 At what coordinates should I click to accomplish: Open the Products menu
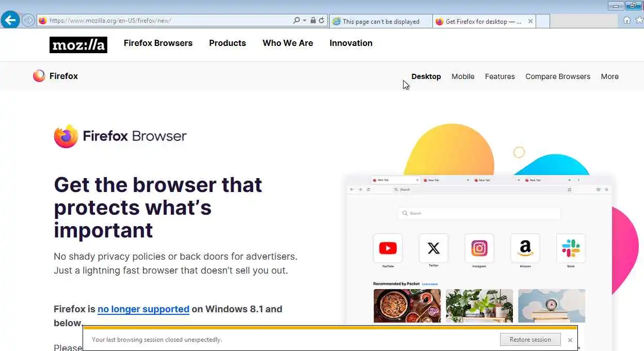(x=228, y=43)
